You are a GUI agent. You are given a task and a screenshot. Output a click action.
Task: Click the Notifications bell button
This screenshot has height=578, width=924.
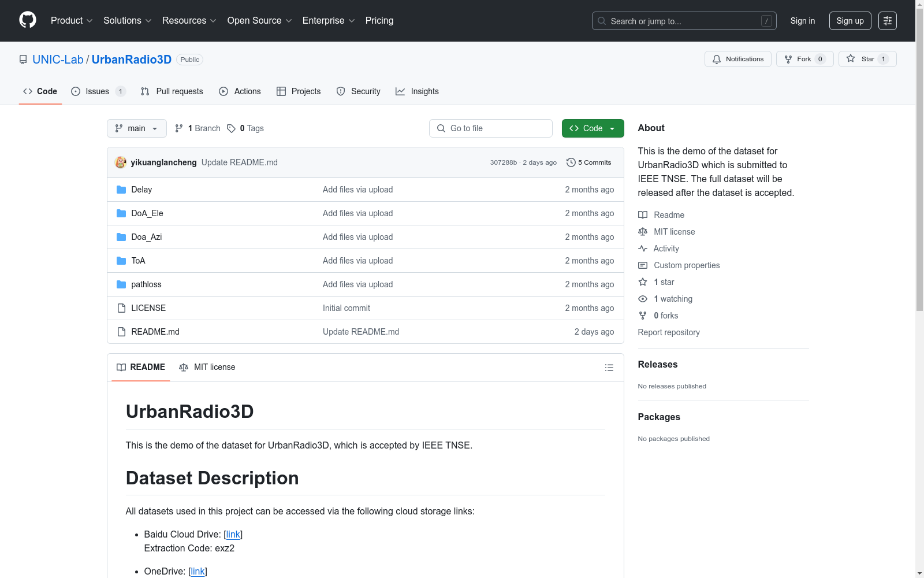tap(737, 59)
